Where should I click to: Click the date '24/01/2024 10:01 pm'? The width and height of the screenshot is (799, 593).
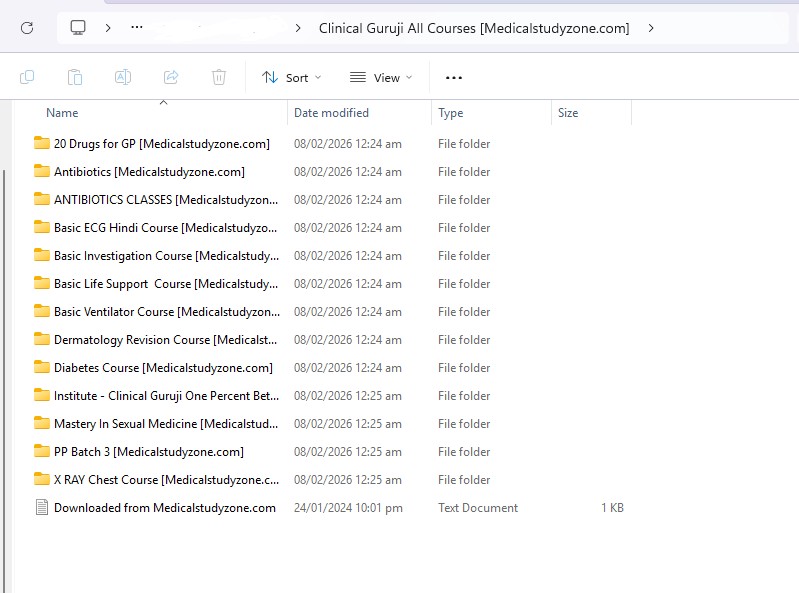348,508
